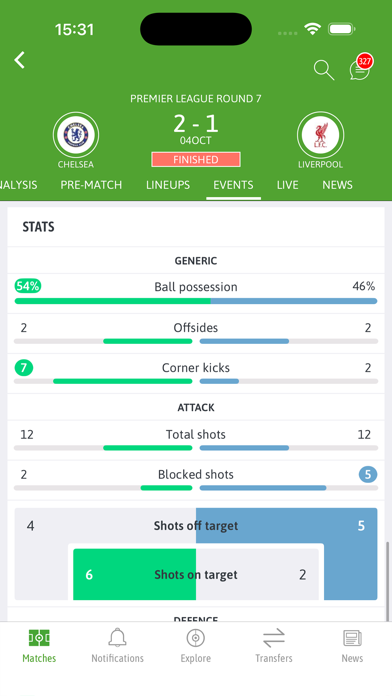Tap the Shots off target area
Viewport: 392px width, 696px height.
point(196,526)
